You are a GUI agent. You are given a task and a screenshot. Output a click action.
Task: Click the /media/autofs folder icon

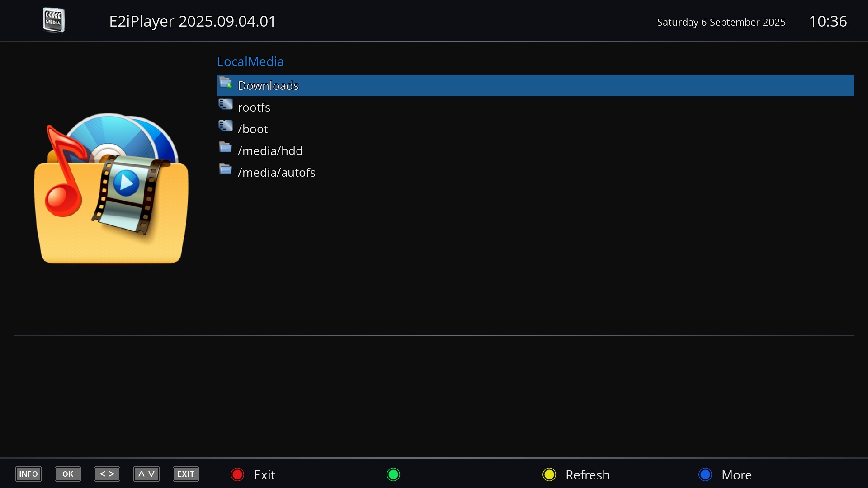225,169
